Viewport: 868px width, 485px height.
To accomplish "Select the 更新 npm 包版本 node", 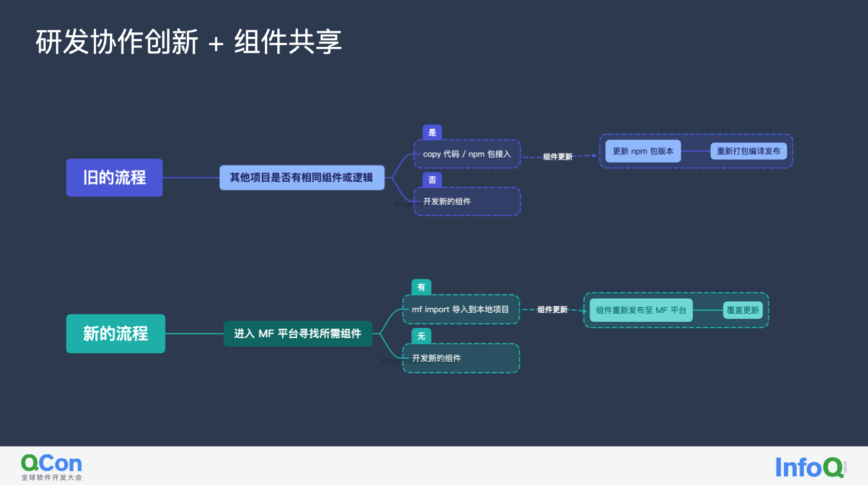I will [643, 151].
